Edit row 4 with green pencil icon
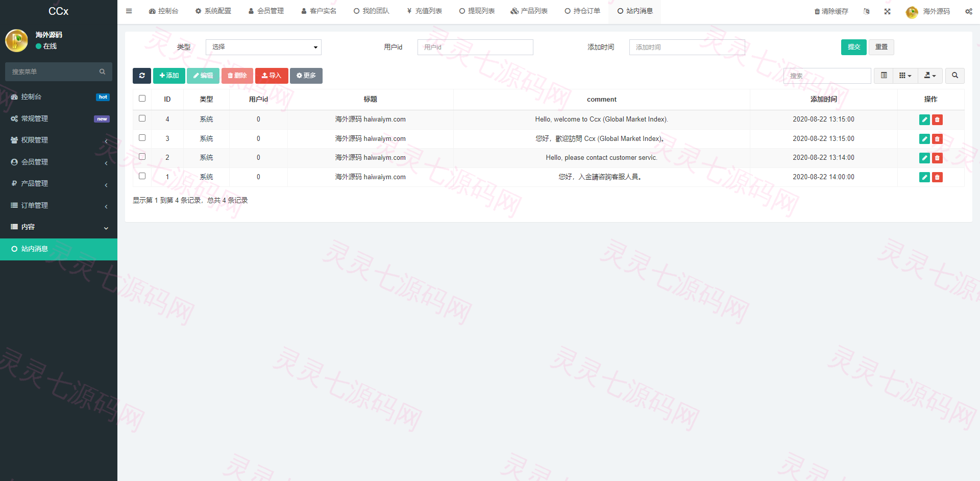This screenshot has width=980, height=481. 924,119
